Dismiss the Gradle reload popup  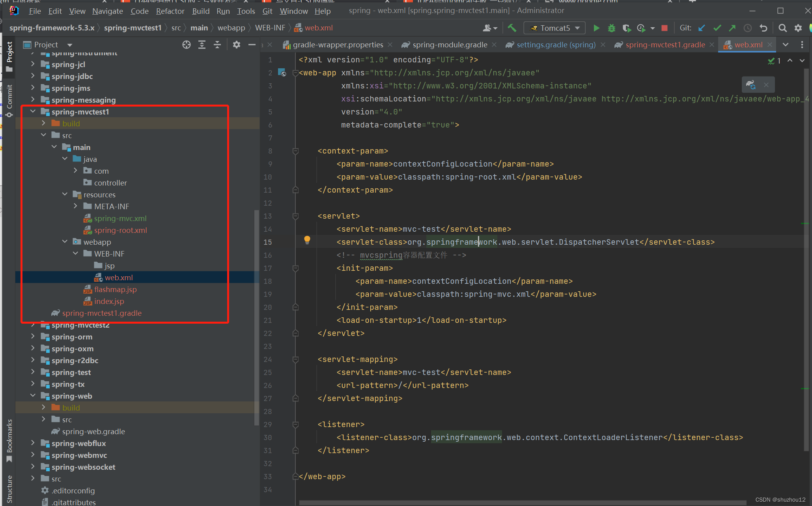[766, 85]
